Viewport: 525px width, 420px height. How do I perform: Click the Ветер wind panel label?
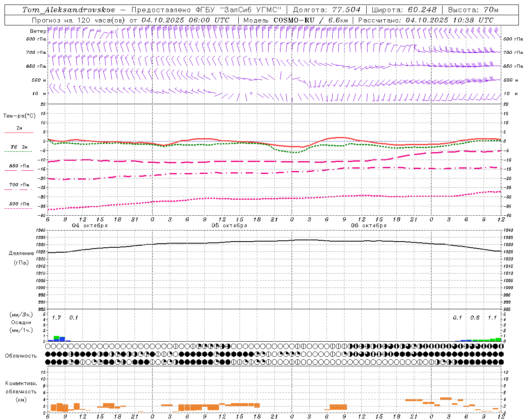tap(38, 31)
